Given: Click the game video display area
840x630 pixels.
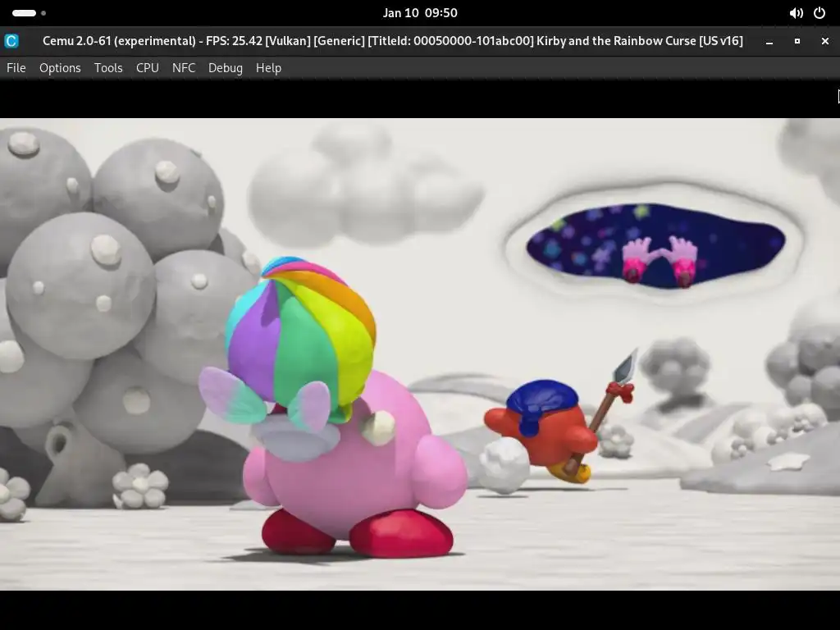Looking at the screenshot, I should (420, 354).
